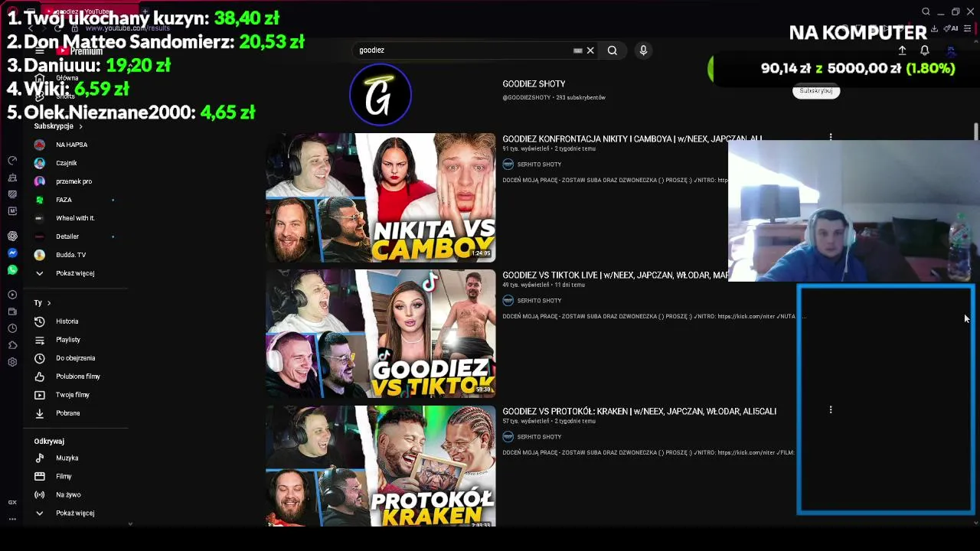Open browser easy setup menu icon
This screenshot has height=551, width=980.
(x=969, y=28)
